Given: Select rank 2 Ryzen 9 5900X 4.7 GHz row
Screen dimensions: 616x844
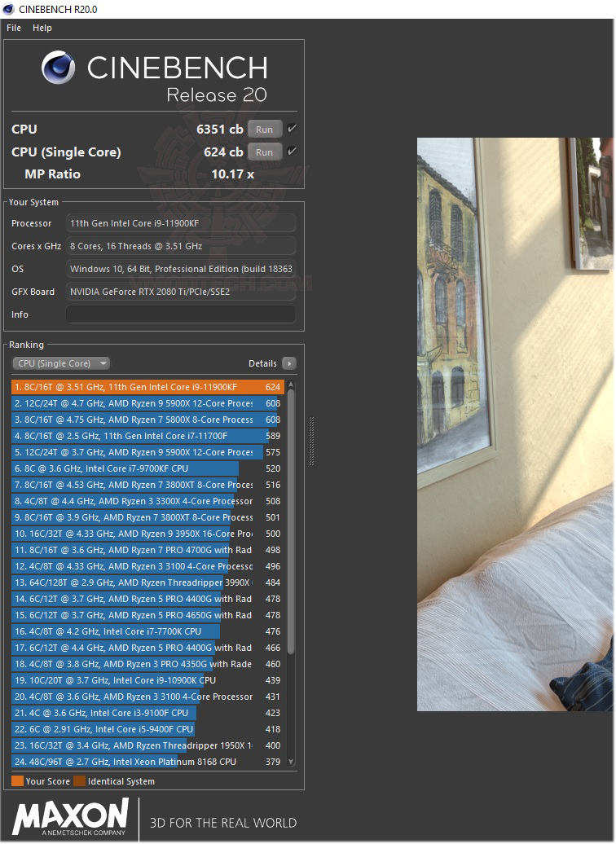Looking at the screenshot, I should 147,403.
